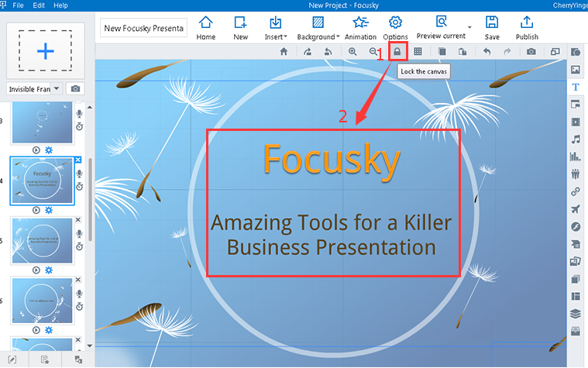Delete frame 6 with its X
588x368 pixels.
[78, 280]
